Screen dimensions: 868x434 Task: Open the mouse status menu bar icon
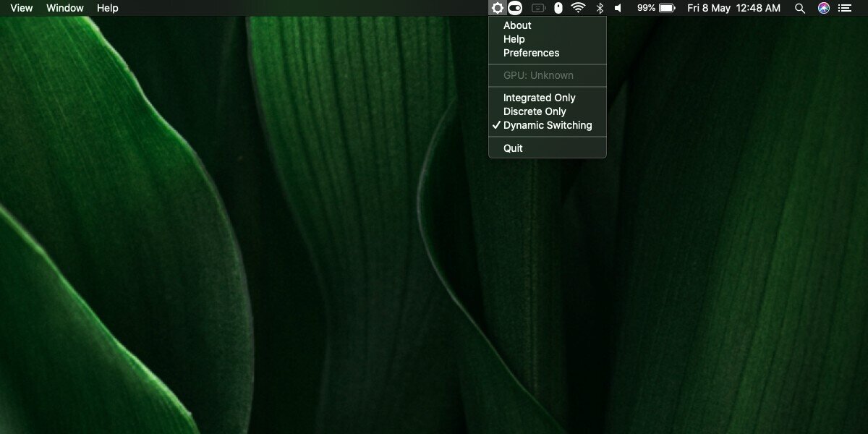click(558, 8)
